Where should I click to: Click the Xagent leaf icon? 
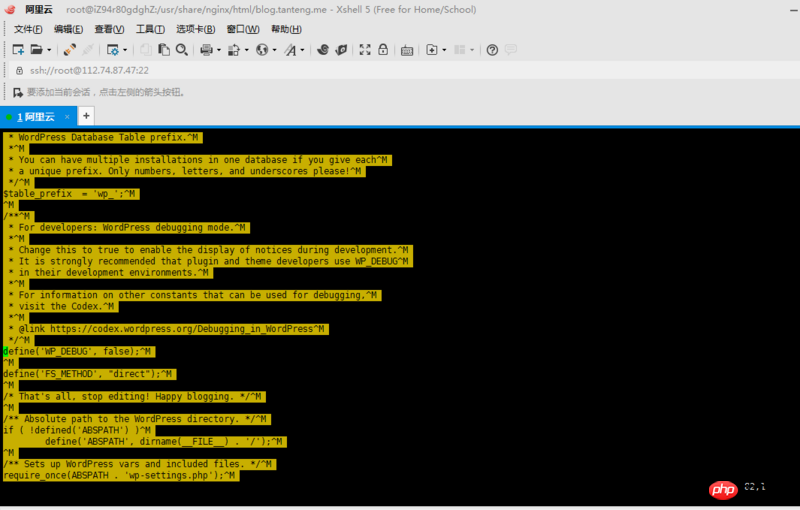[341, 49]
